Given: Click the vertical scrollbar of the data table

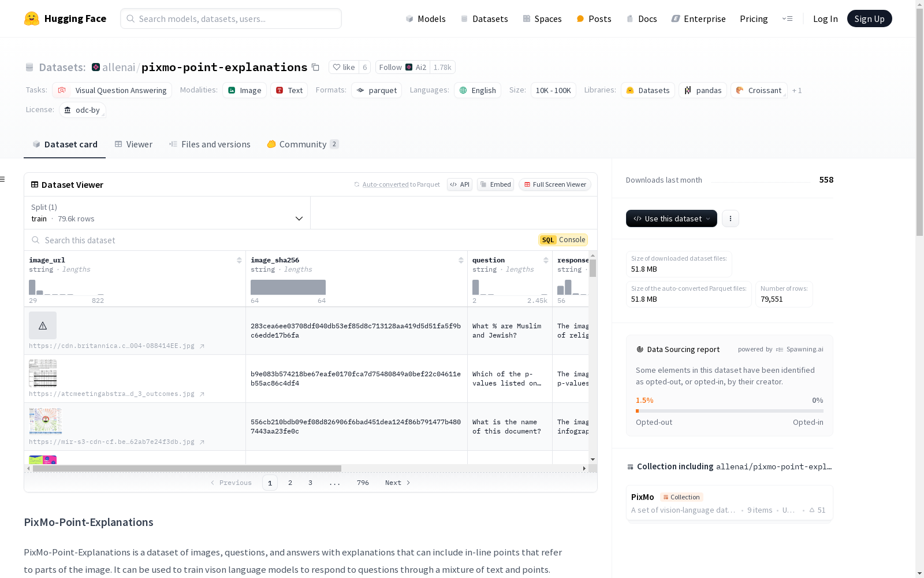Looking at the screenshot, I should pyautogui.click(x=593, y=268).
